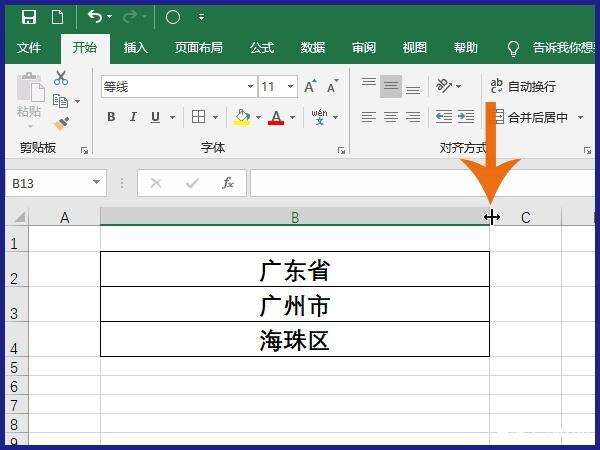Open the alignment group dialog launcher
This screenshot has width=600, height=450.
coord(587,151)
